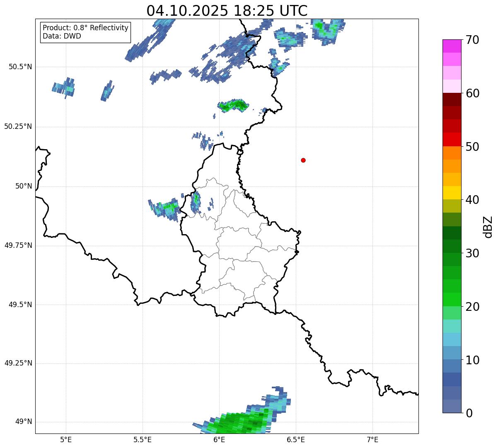
Task: Click the longitude label 6.5°E
Action: tap(296, 439)
